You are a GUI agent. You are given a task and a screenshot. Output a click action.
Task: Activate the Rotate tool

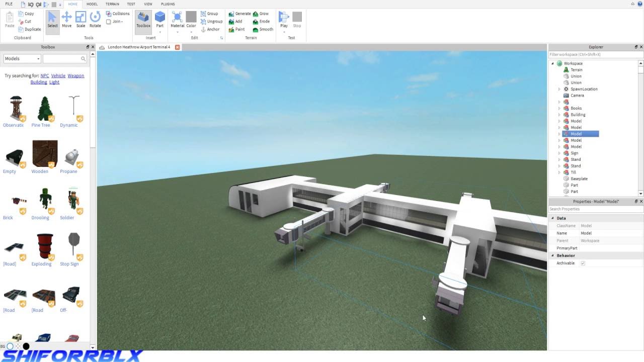pos(95,20)
